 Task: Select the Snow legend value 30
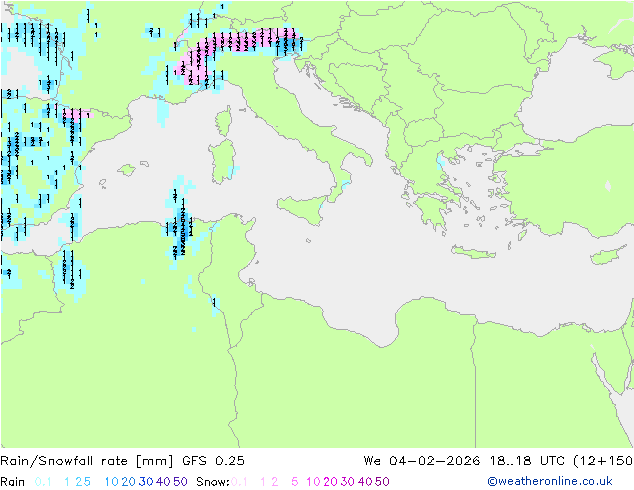pyautogui.click(x=348, y=482)
